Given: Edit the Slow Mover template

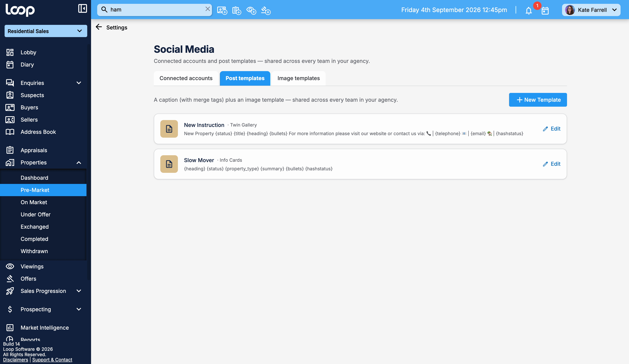Looking at the screenshot, I should [552, 164].
